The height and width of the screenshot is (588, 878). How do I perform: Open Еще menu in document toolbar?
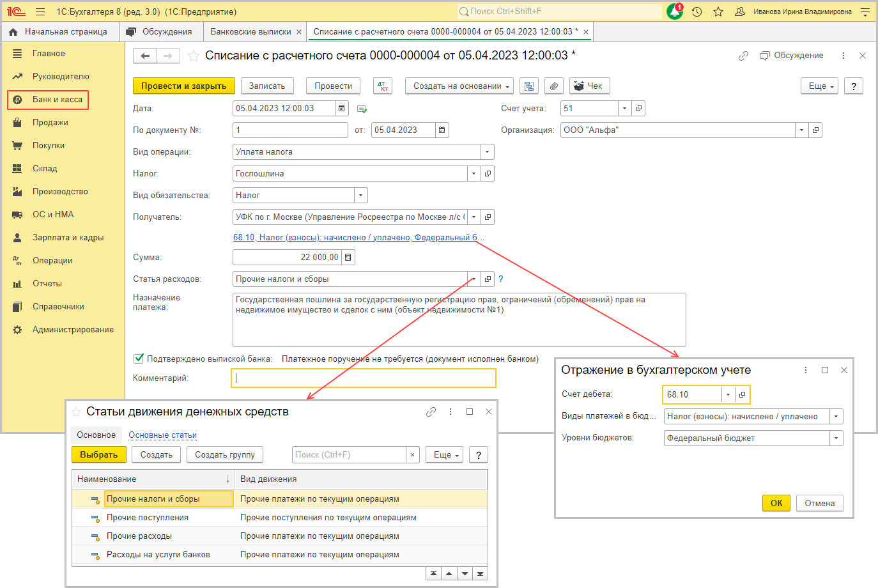819,86
